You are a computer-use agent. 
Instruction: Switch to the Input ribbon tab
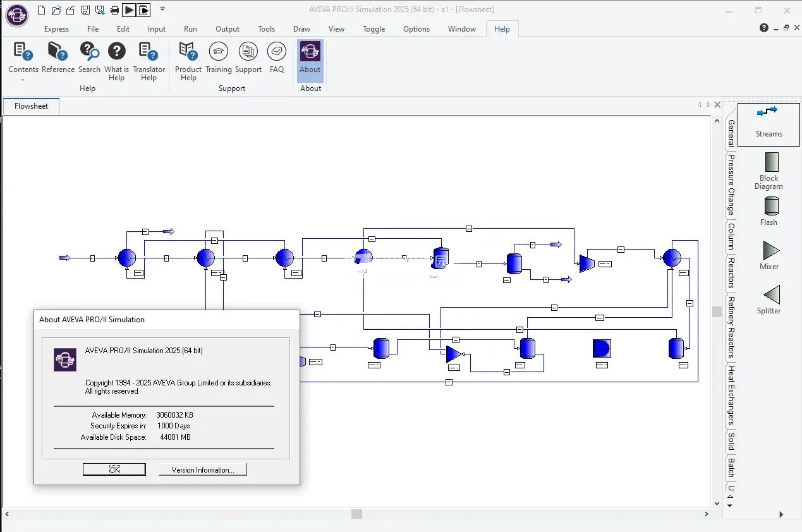157,29
